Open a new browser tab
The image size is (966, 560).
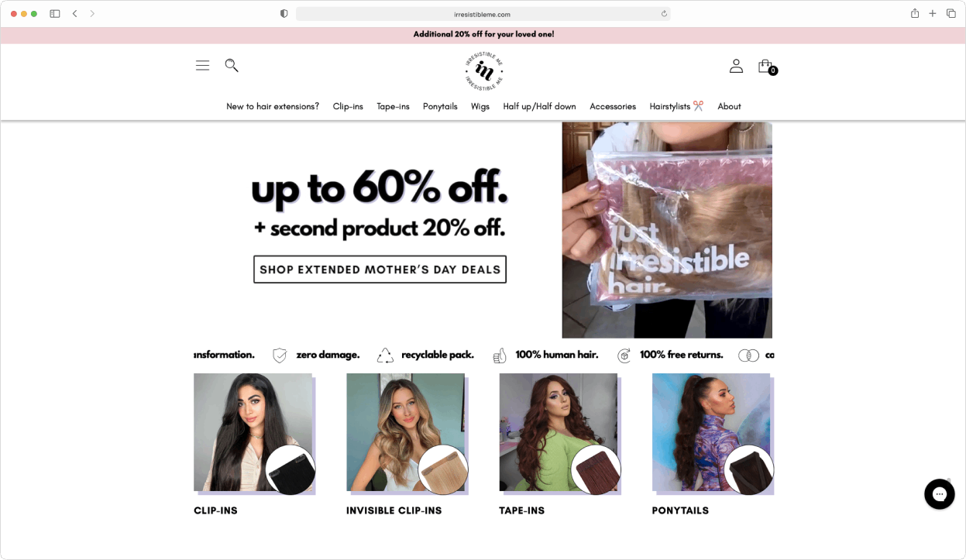(933, 13)
